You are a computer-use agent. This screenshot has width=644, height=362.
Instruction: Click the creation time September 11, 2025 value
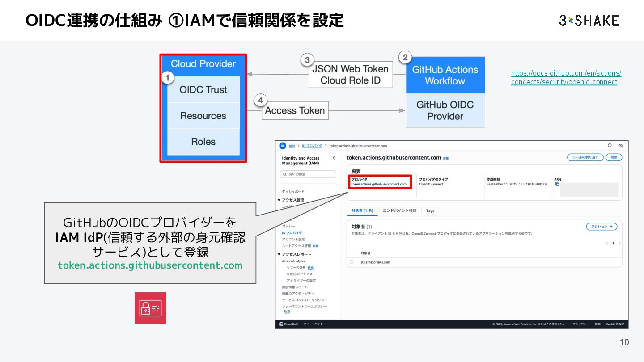point(516,184)
